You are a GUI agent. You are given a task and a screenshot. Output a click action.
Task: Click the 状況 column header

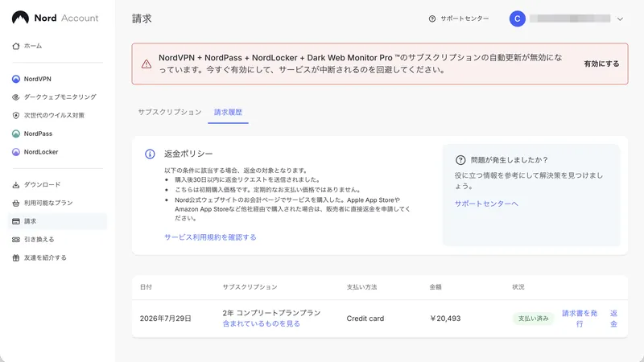[x=518, y=287]
